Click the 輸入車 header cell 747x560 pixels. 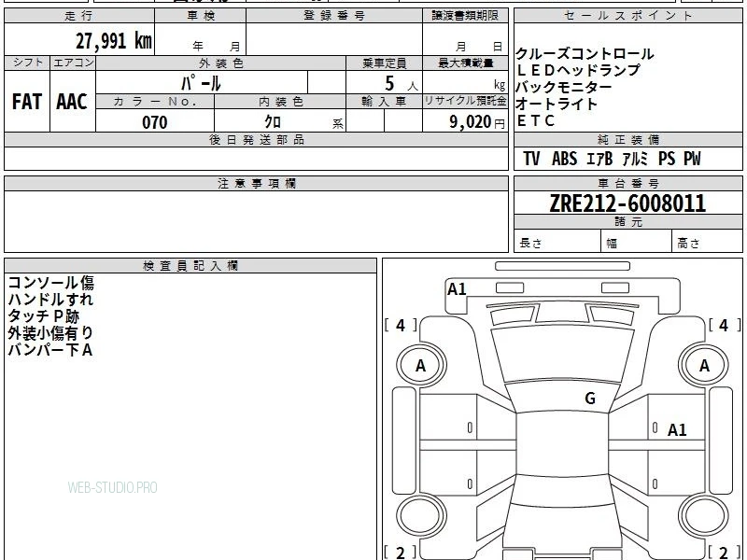tap(384, 102)
